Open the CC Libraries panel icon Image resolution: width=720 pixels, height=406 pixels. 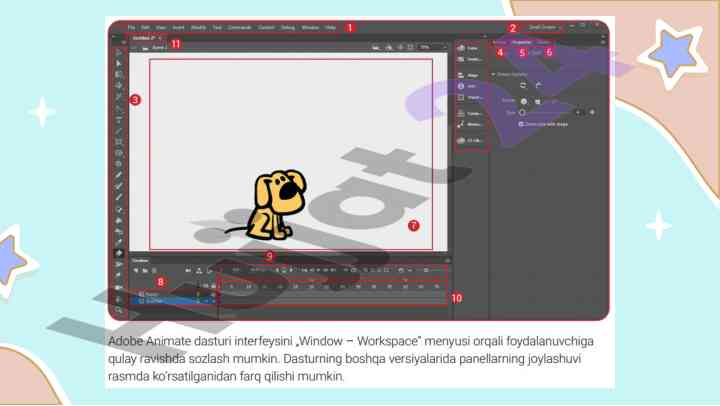pos(469,141)
